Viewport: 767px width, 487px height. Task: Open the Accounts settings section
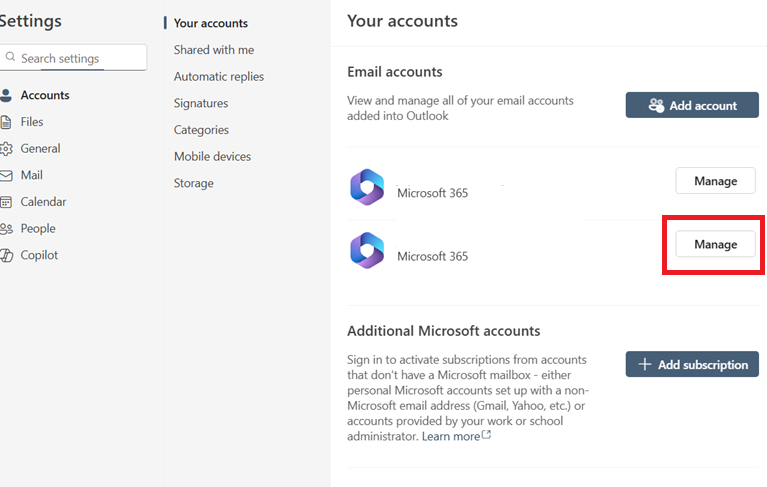(45, 95)
